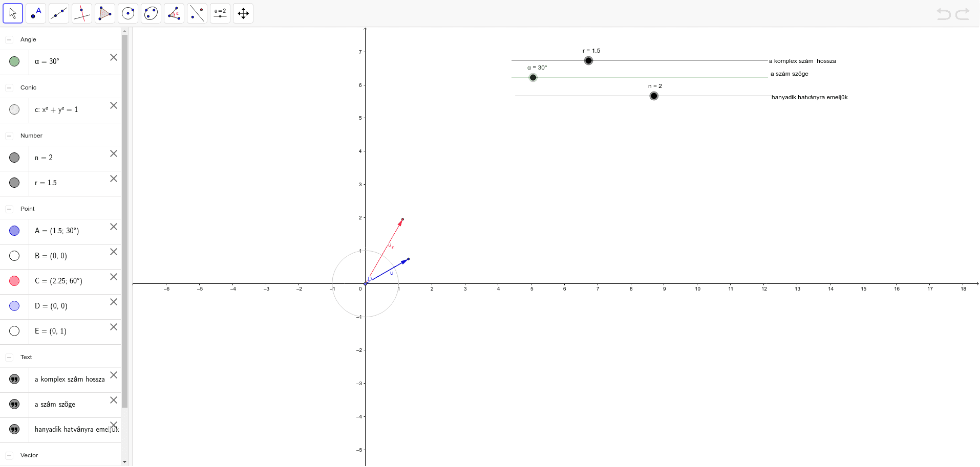Hide point C via its visibility dot
Image resolution: width=980 pixels, height=467 pixels.
[14, 280]
